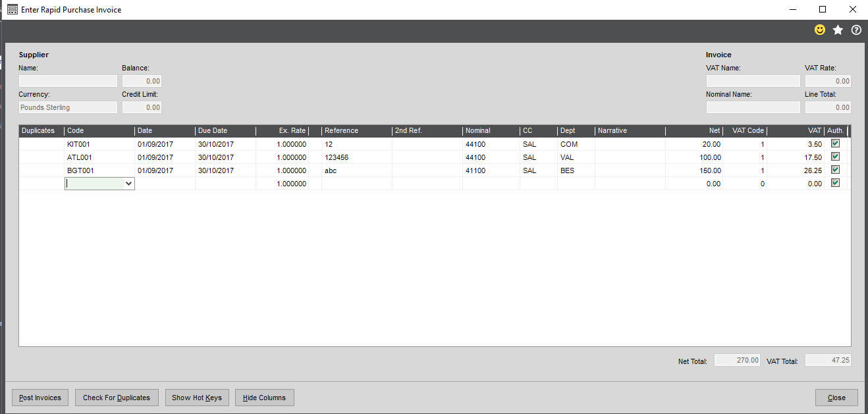
Task: Click the Ex. Rate cell in the new row
Action: pyautogui.click(x=282, y=184)
